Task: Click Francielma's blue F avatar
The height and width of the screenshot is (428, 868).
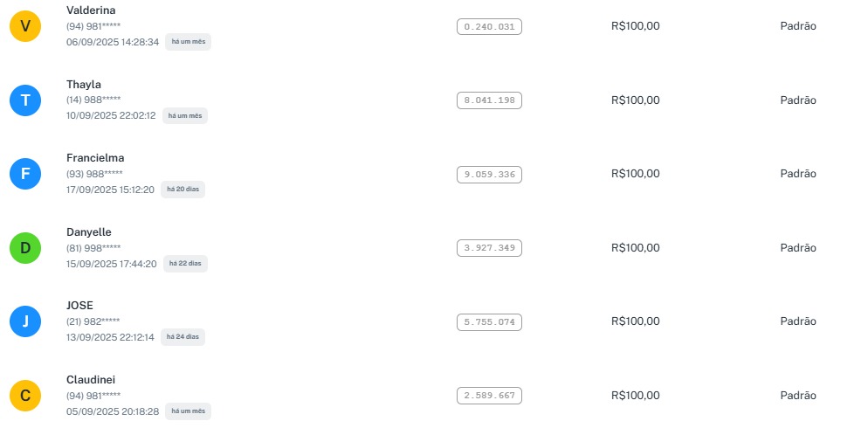Action: (25, 174)
